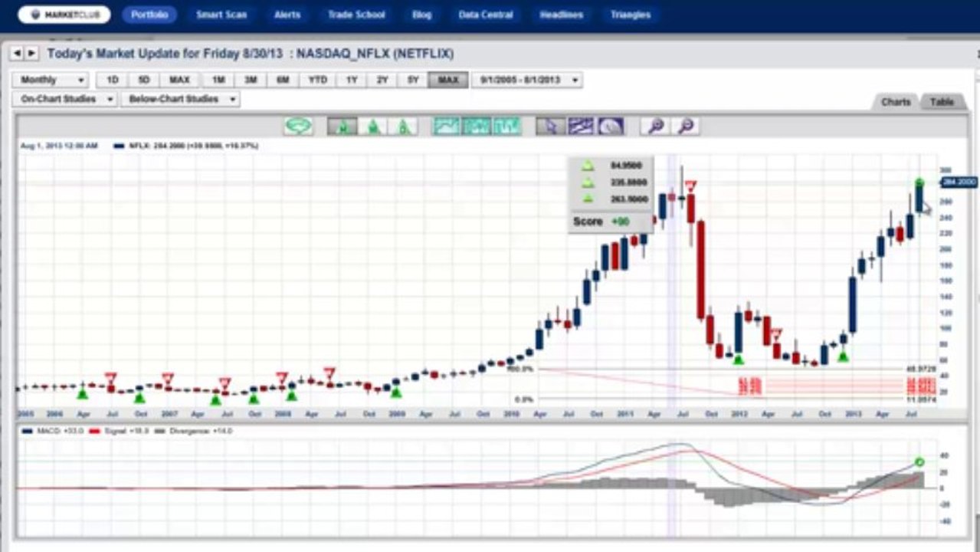Open the comment bubble tool
Image resolution: width=980 pixels, height=552 pixels.
click(299, 127)
